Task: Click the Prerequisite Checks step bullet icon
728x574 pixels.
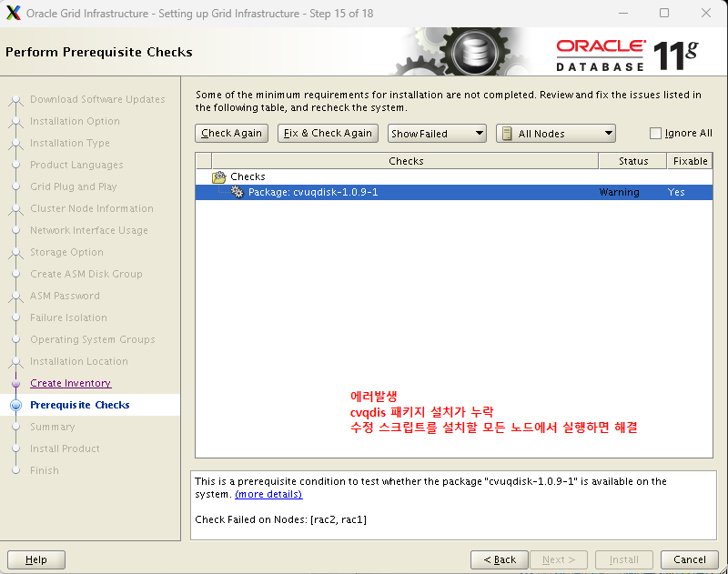Action: pyautogui.click(x=15, y=405)
